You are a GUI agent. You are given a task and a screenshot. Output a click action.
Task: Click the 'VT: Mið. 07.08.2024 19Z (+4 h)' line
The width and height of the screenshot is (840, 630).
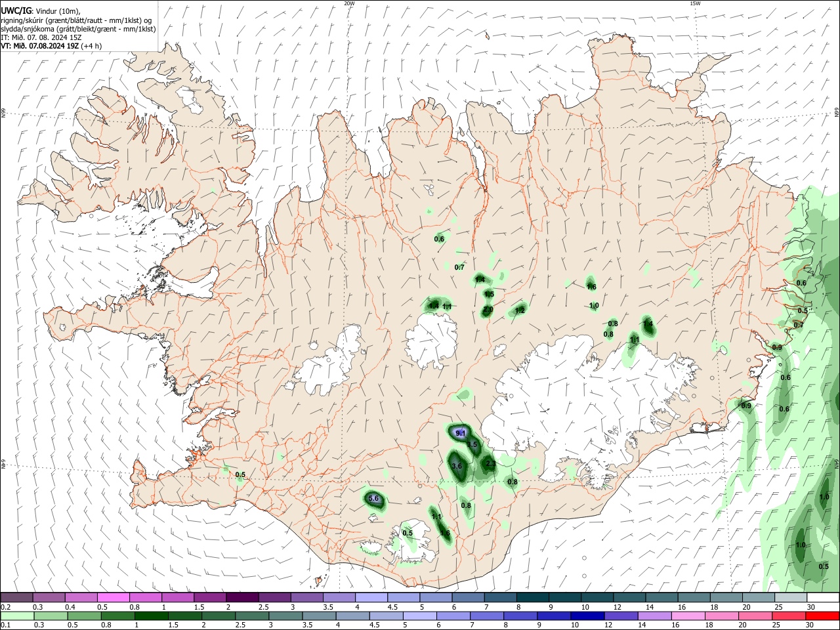(51, 46)
